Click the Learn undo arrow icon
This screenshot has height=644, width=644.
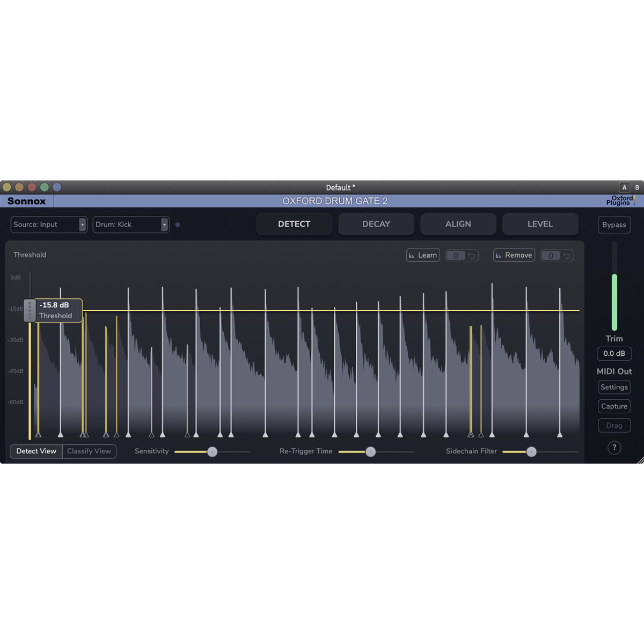pyautogui.click(x=472, y=255)
